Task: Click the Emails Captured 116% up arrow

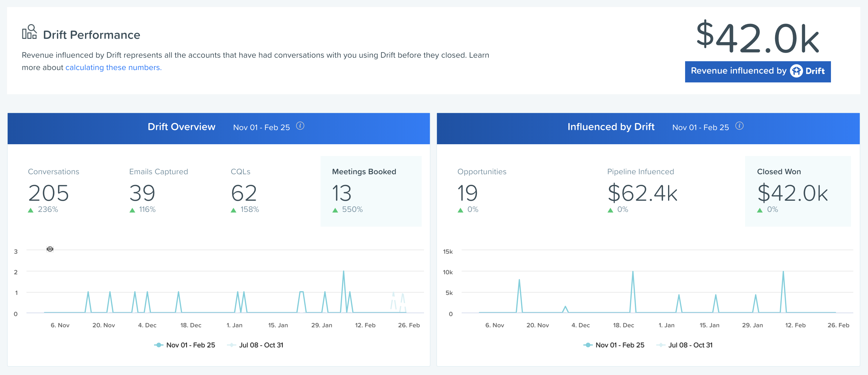Action: [x=132, y=210]
